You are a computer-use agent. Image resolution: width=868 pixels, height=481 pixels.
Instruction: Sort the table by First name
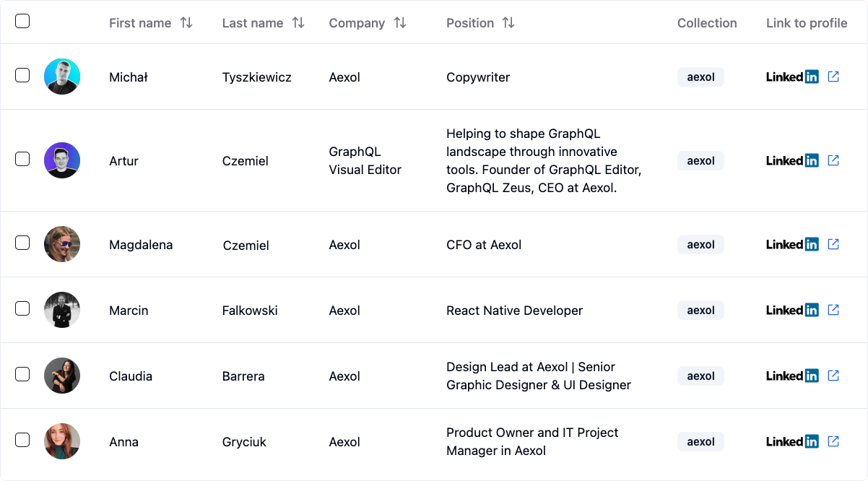(x=152, y=22)
